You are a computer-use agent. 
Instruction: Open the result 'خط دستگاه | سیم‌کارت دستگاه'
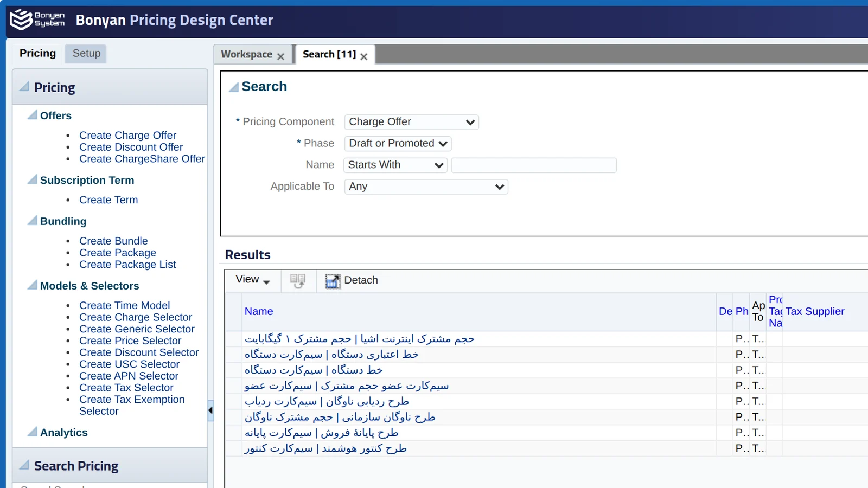pos(314,370)
